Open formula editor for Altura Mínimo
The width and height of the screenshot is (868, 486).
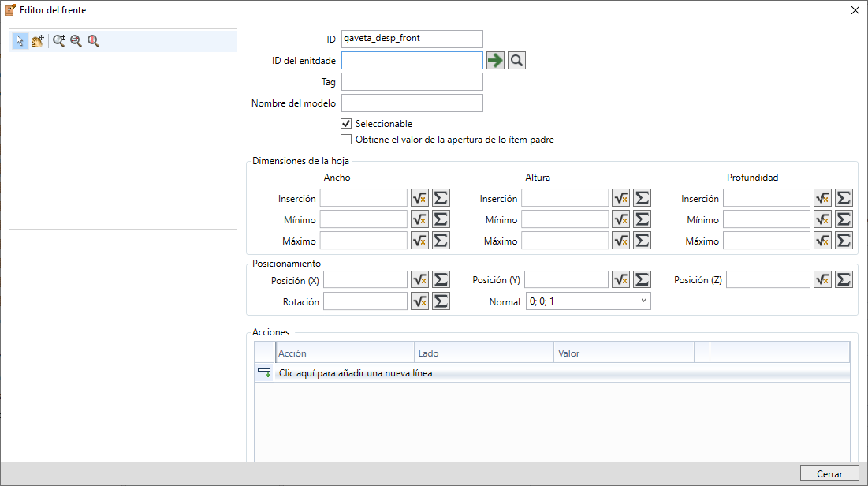click(x=621, y=219)
